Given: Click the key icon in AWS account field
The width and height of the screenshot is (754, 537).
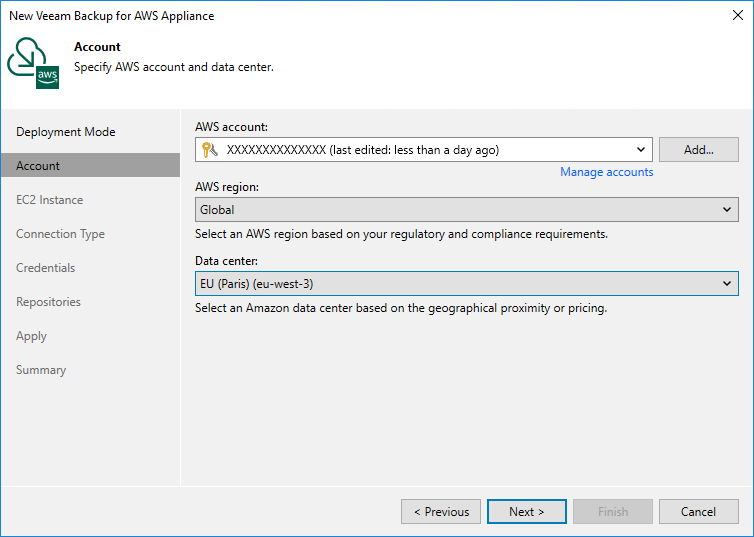Looking at the screenshot, I should 210,150.
